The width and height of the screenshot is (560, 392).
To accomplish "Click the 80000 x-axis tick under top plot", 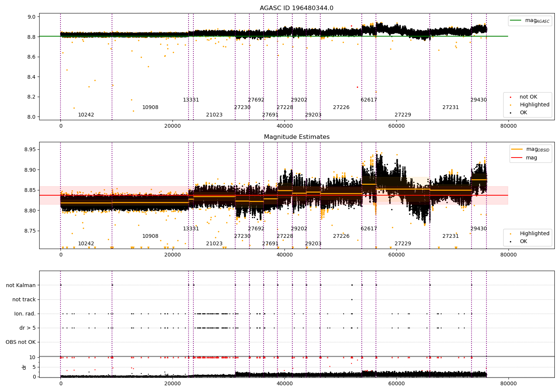I will point(508,126).
